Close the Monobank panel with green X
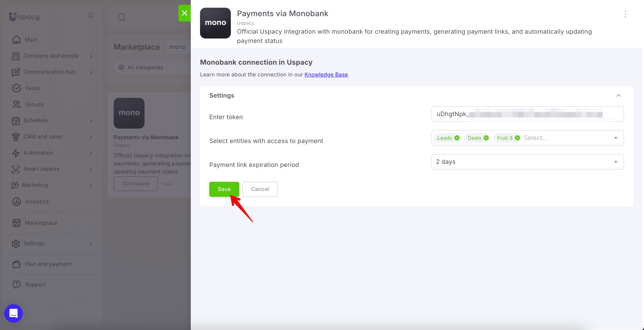The width and height of the screenshot is (644, 330). coord(184,13)
